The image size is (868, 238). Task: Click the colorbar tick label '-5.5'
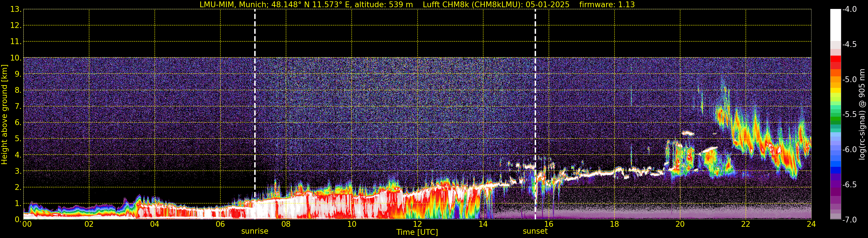(850, 115)
